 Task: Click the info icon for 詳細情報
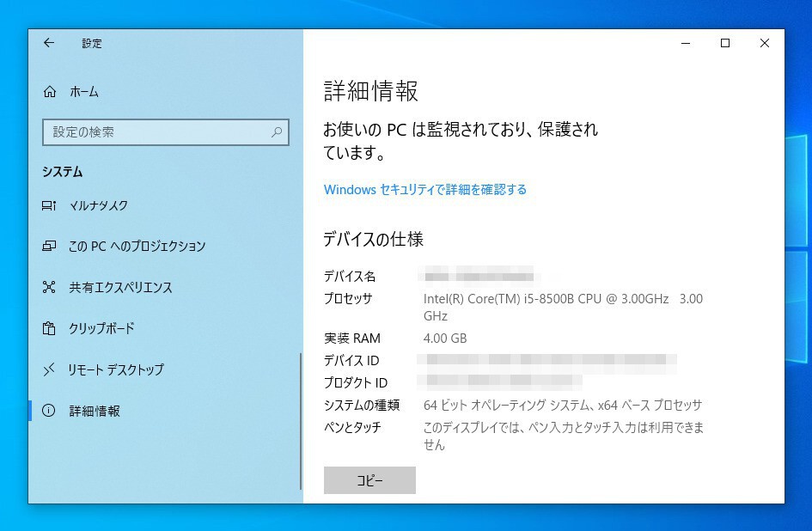(49, 411)
